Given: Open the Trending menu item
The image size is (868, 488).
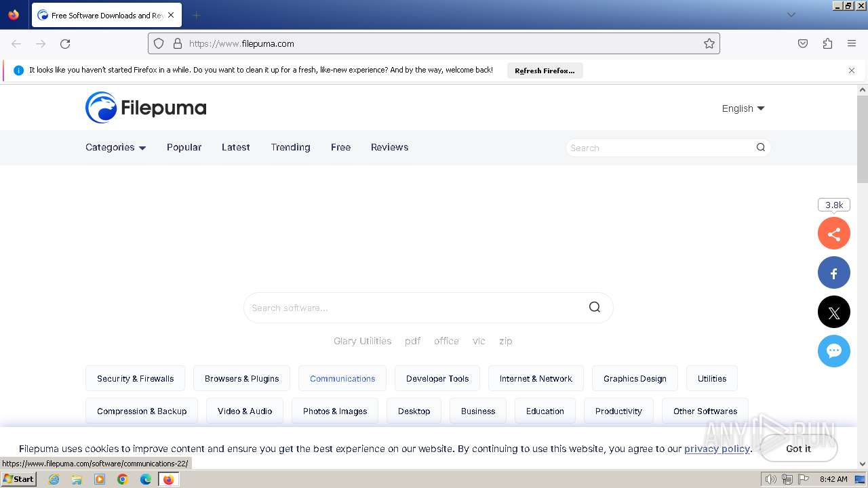Looking at the screenshot, I should pyautogui.click(x=290, y=147).
